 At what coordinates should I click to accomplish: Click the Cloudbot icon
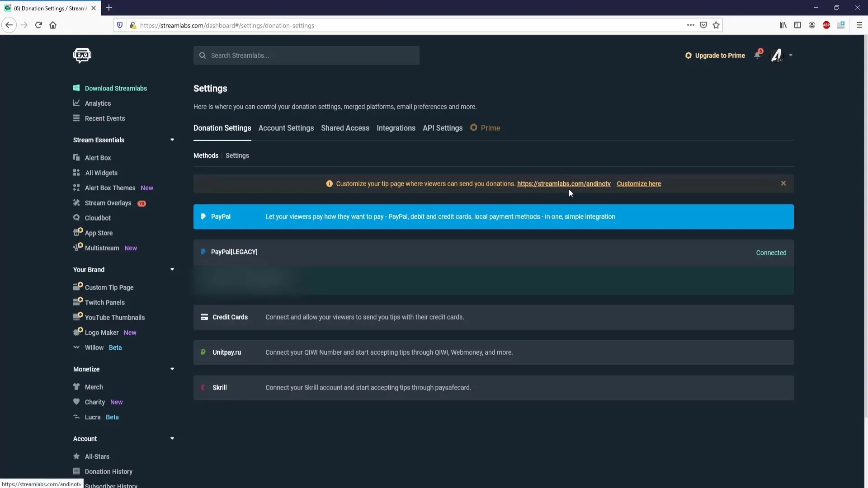pyautogui.click(x=76, y=217)
